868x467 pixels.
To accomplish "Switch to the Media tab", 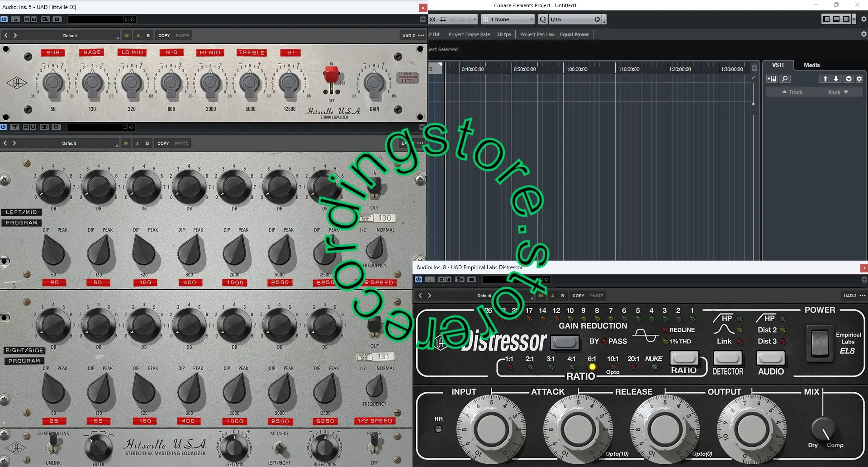I will (811, 65).
